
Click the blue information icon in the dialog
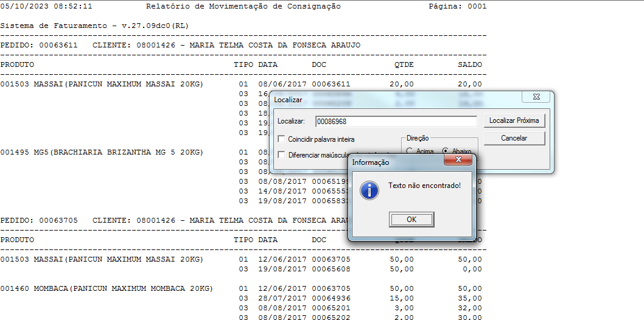369,190
